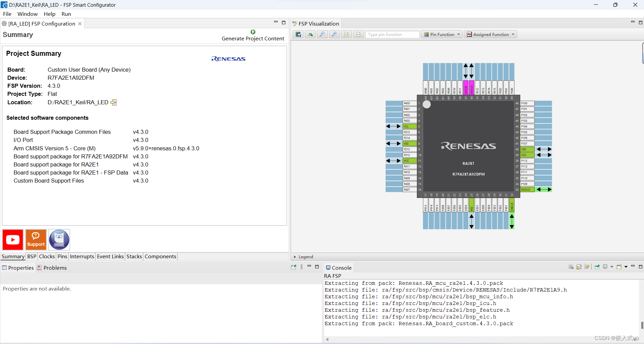Open the owl knowledge base icon
644x344 pixels.
pyautogui.click(x=59, y=240)
